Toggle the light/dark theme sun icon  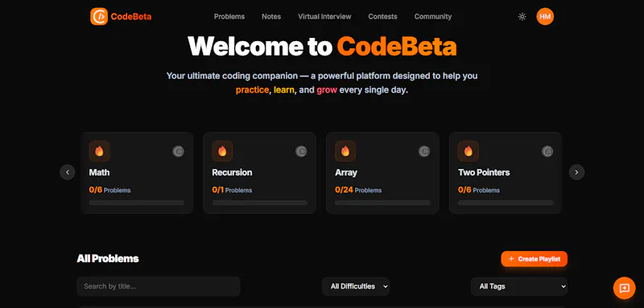pos(522,16)
